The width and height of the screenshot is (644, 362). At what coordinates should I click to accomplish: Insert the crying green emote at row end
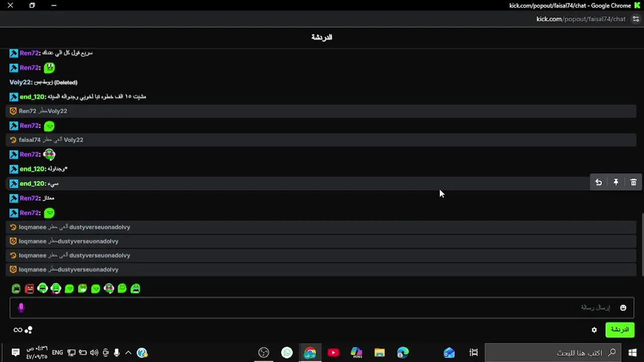tap(135, 289)
